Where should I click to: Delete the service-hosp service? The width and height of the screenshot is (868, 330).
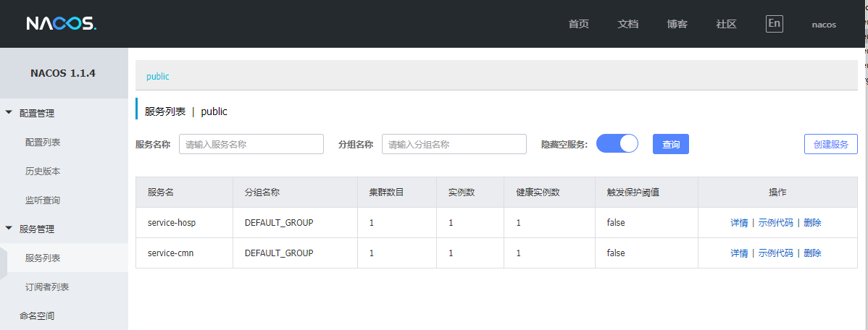click(812, 223)
